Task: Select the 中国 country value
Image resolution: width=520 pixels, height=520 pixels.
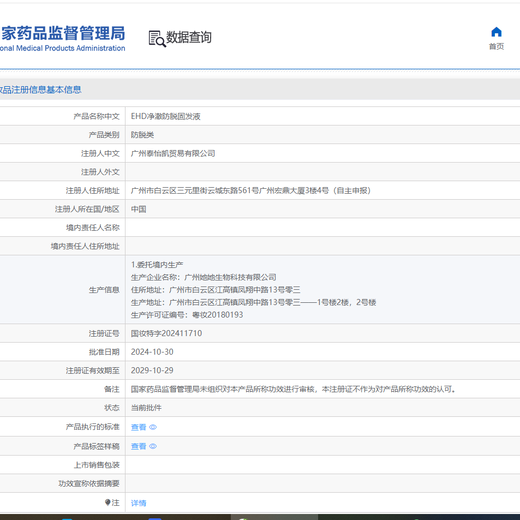Action: click(x=139, y=209)
